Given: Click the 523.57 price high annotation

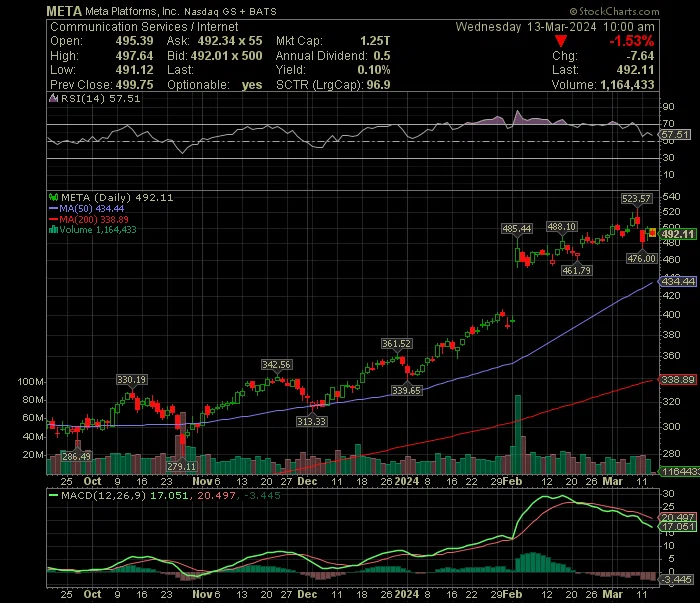Looking at the screenshot, I should click(x=636, y=199).
